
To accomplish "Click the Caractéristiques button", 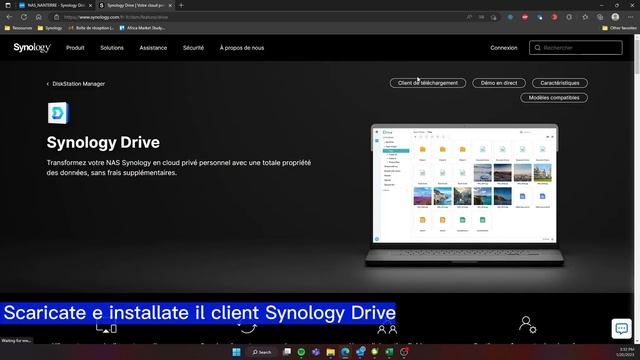I will 560,83.
